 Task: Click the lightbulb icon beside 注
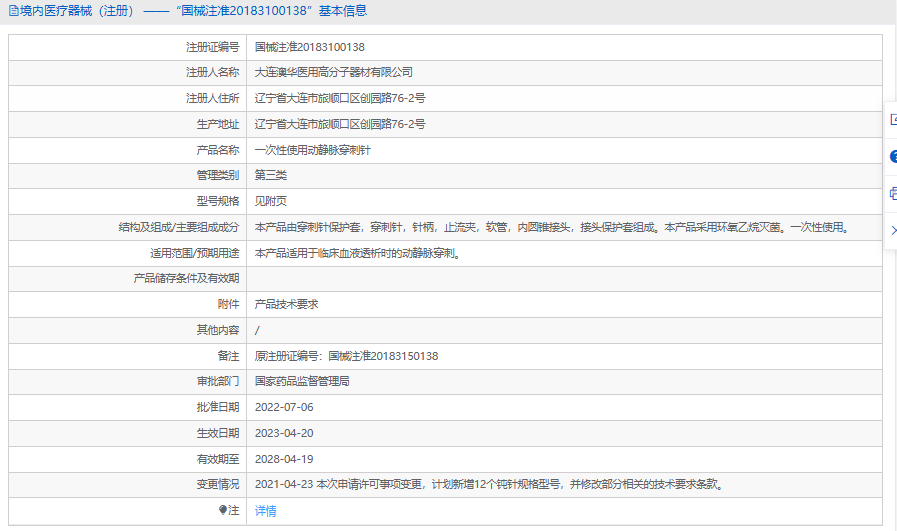[223, 510]
